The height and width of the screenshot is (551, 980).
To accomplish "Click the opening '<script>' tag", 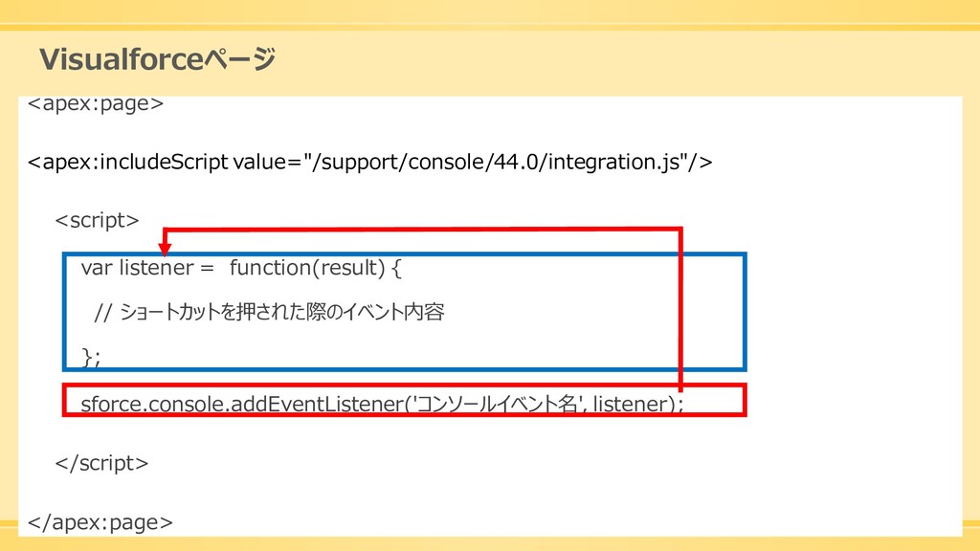I will click(97, 221).
